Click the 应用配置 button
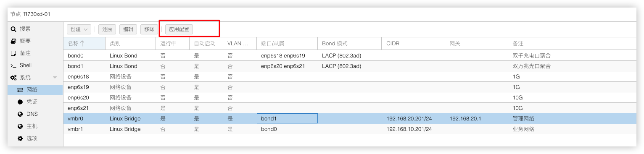This screenshot has height=154, width=644. (x=179, y=29)
